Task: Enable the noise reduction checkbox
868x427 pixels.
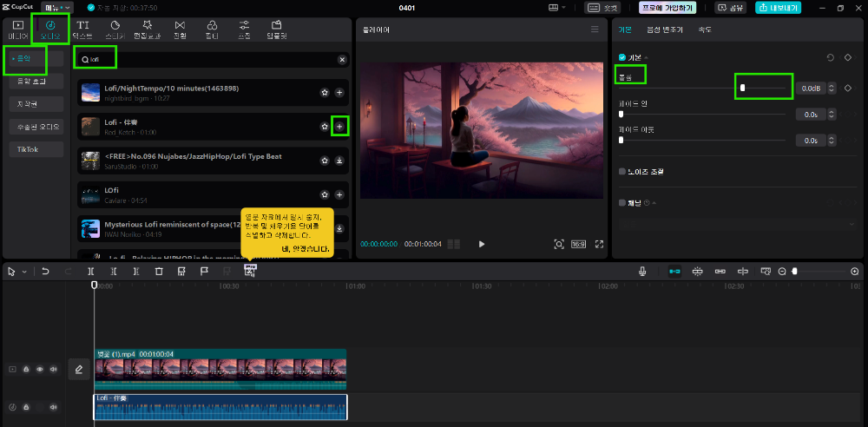Action: [x=622, y=172]
